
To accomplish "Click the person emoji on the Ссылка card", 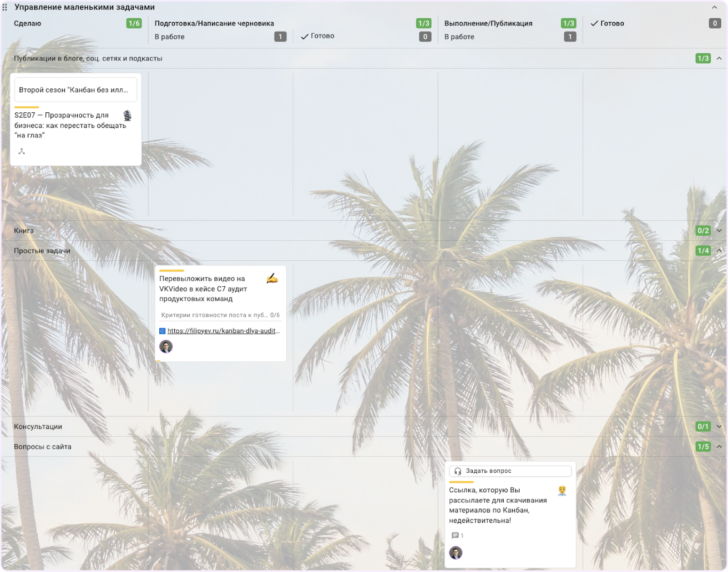I will click(562, 491).
